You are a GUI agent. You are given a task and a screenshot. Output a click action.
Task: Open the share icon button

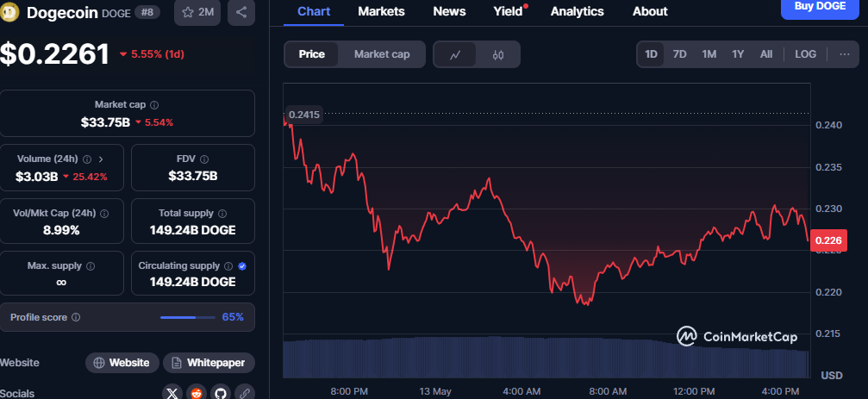240,12
